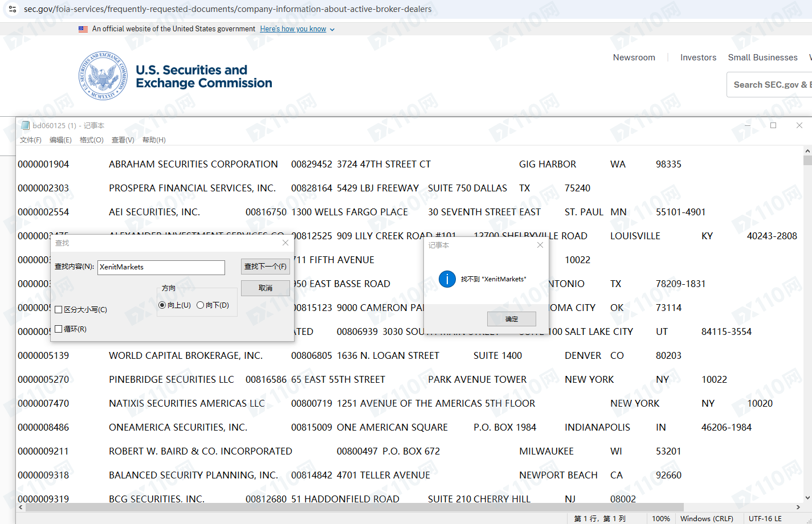Click the vertical scrollbar up arrow
This screenshot has width=812, height=524.
(x=807, y=151)
